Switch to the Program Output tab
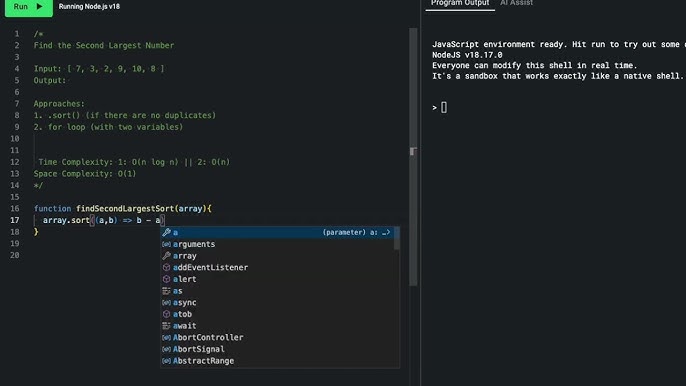686x386 pixels. click(460, 4)
